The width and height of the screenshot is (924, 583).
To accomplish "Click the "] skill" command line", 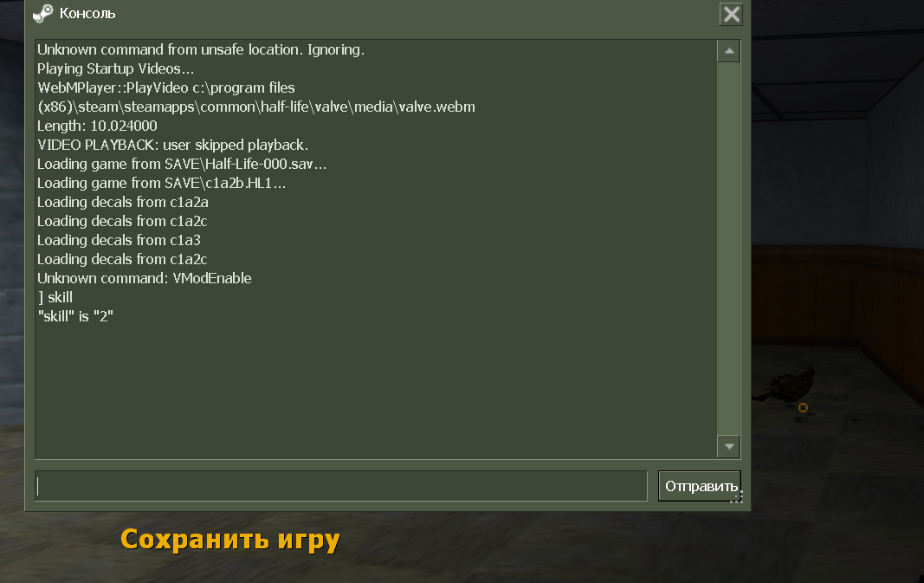I will pos(55,297).
